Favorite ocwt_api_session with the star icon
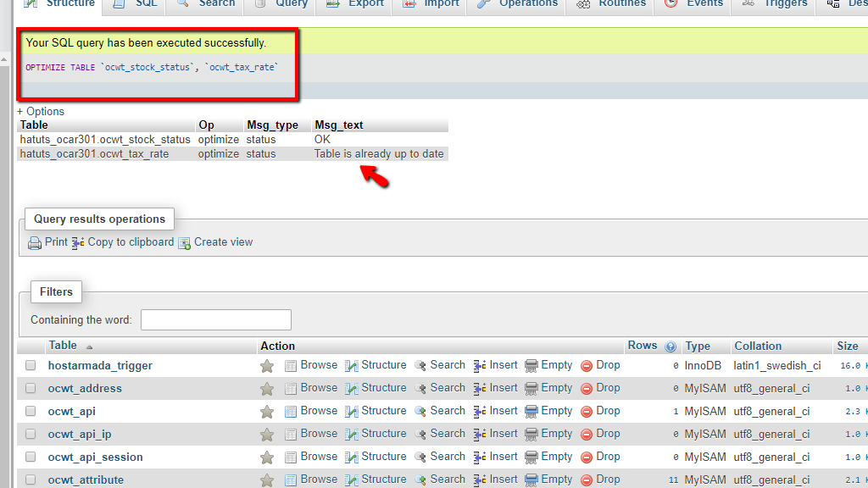Viewport: 868px width, 488px height. point(267,457)
